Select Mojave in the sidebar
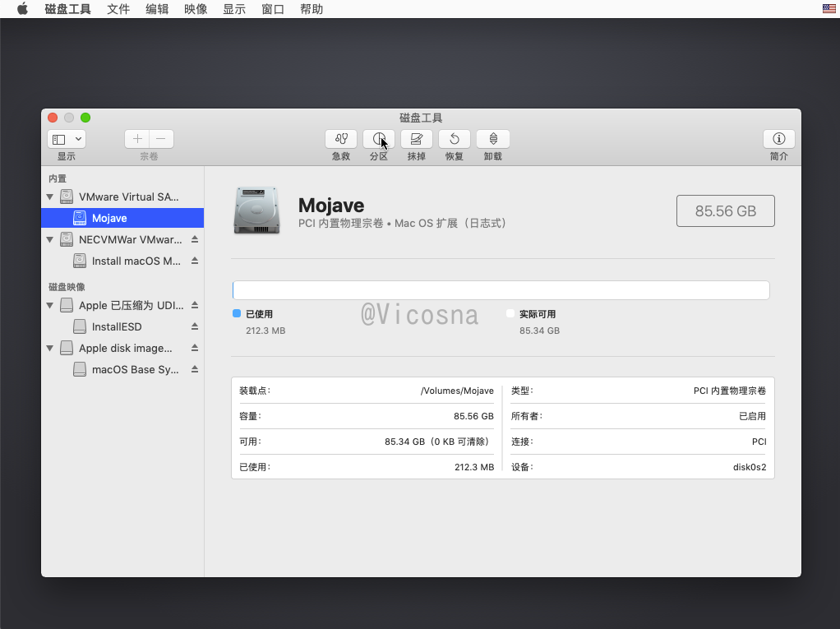840x629 pixels. [122, 218]
